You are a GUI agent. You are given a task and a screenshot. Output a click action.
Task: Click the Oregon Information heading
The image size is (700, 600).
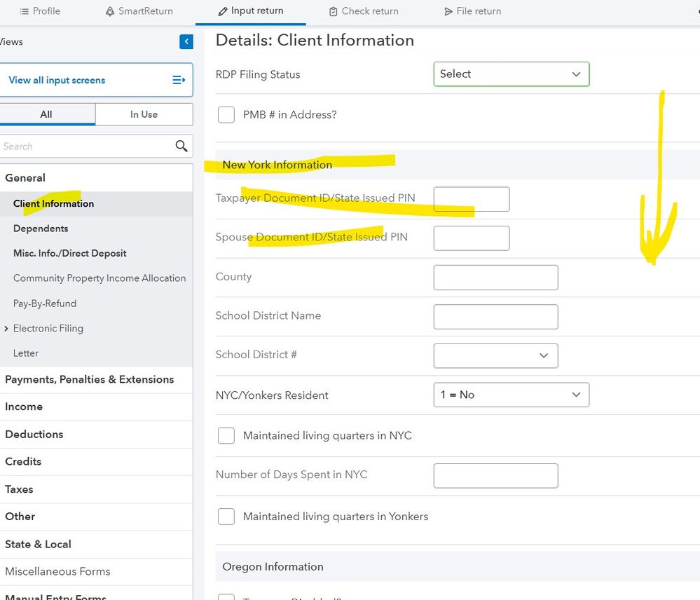(x=273, y=566)
